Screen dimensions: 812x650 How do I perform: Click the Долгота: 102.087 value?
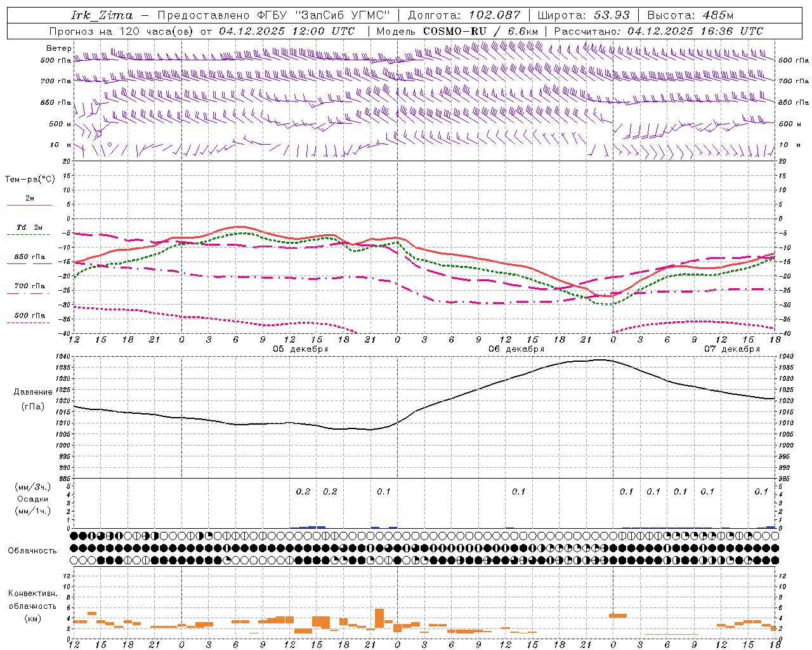[x=464, y=15]
